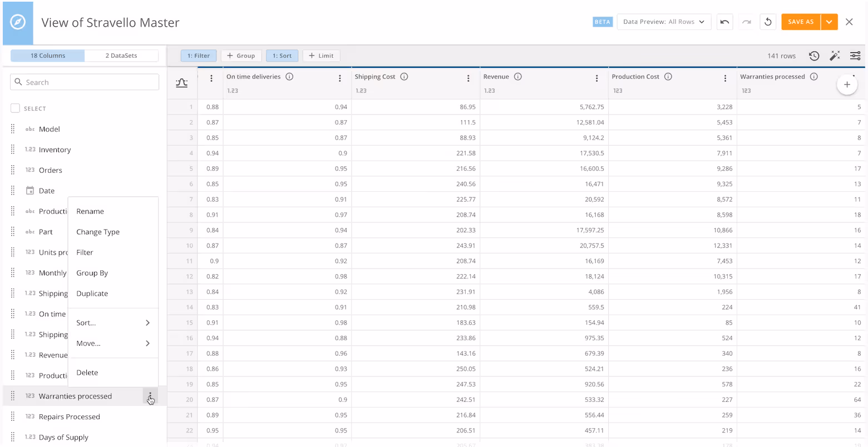Image resolution: width=868 pixels, height=447 pixels.
Task: Click the reset circular arrow icon
Action: (768, 22)
